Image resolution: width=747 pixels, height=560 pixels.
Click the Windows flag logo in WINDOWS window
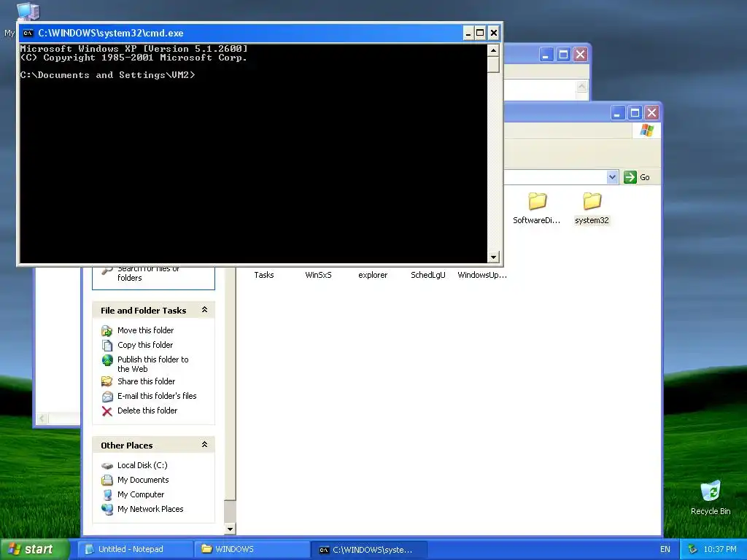(x=647, y=130)
